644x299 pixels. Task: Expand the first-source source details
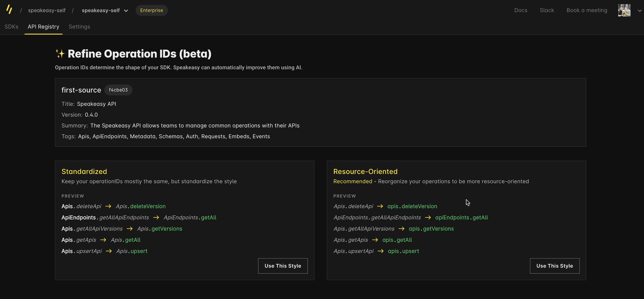tap(81, 89)
